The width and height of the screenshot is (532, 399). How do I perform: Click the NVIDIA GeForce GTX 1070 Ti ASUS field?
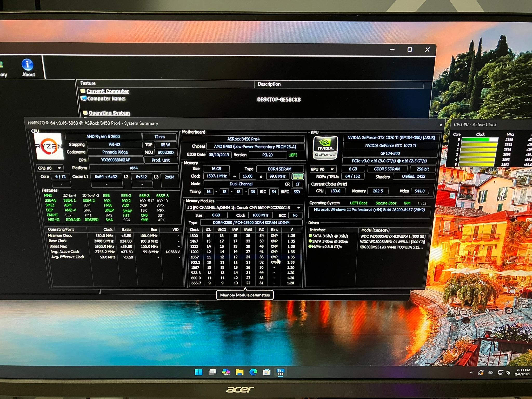pyautogui.click(x=391, y=138)
